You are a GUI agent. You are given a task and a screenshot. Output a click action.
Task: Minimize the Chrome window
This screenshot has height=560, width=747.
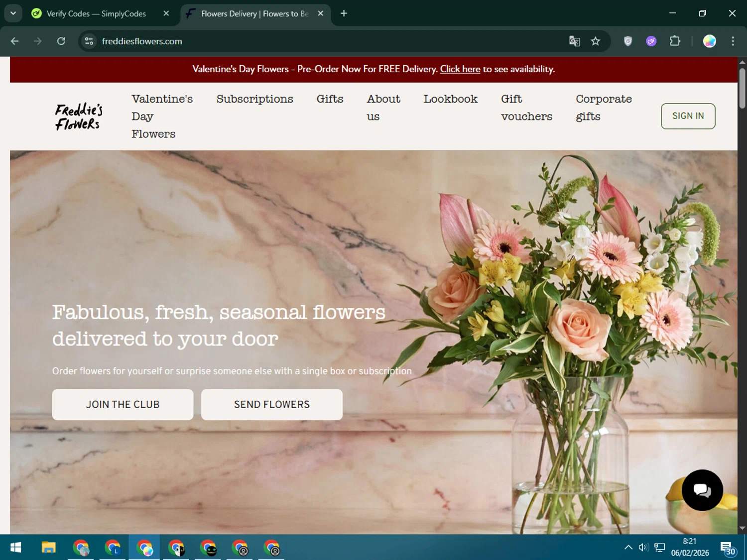[673, 13]
